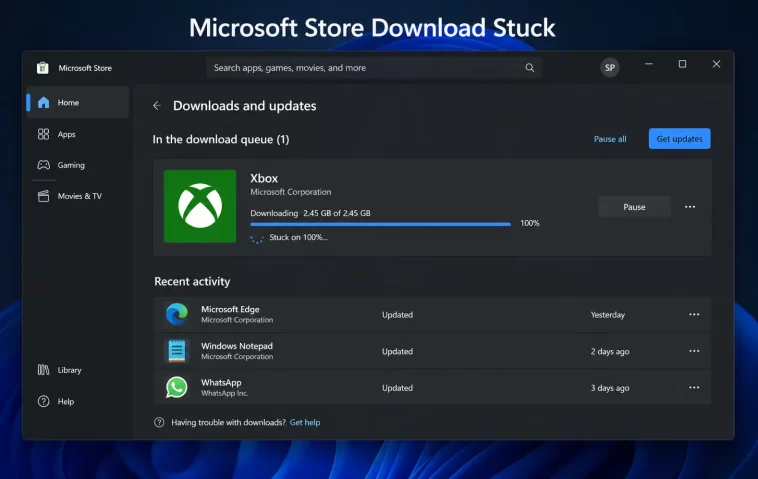Click the Movies & TV clapperboard icon
The height and width of the screenshot is (479, 758).
44,196
